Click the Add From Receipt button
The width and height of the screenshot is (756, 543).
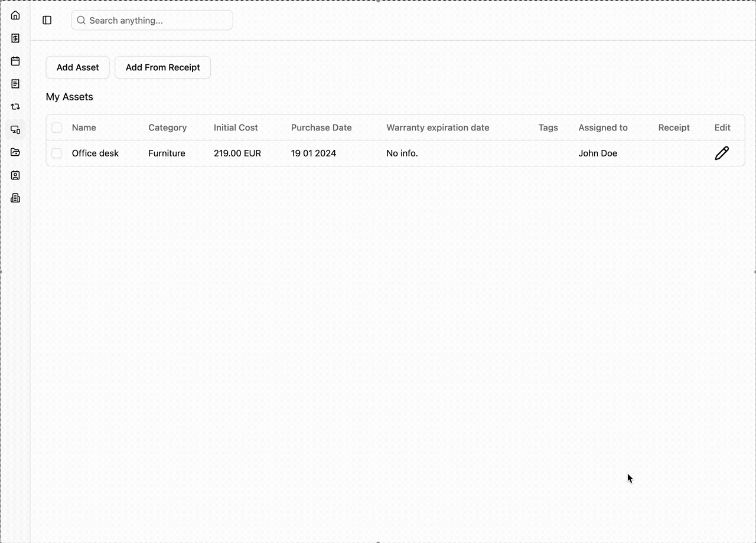click(162, 67)
